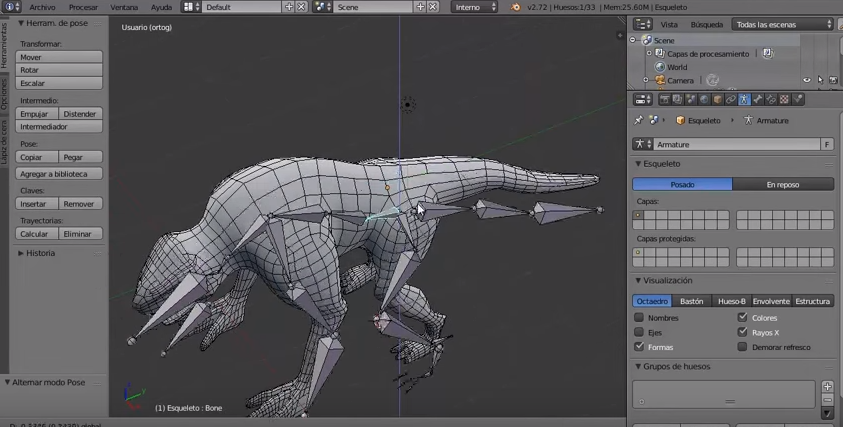Viewport: 843px width, 427px height.
Task: Switch to Render properties tab
Action: pos(665,99)
